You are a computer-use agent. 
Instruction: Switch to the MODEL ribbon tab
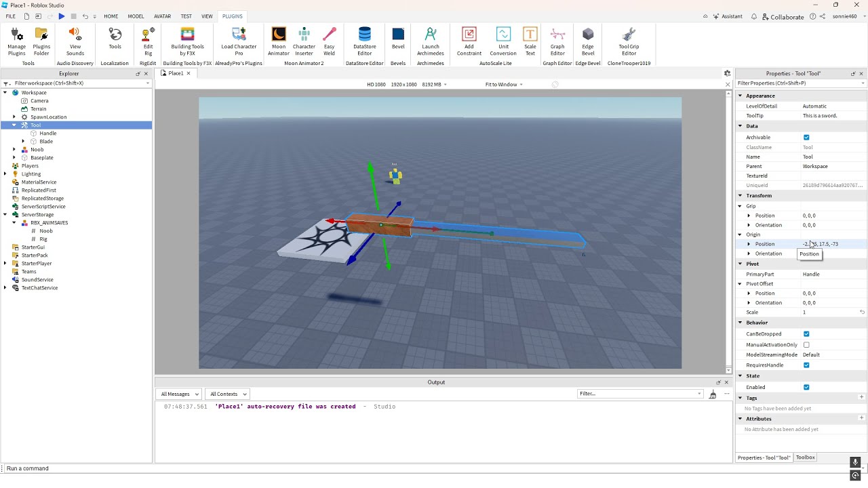click(x=136, y=16)
